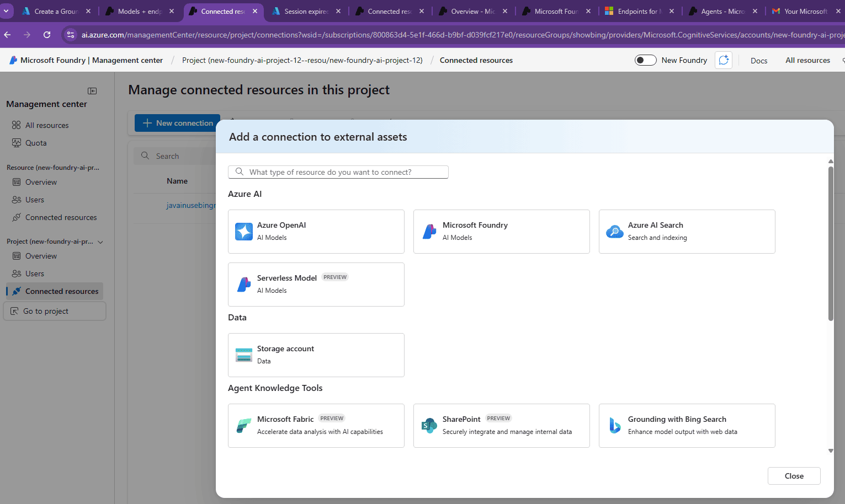Screen dimensions: 845x504
Task: Collapse the Project section chevron in sidebar
Action: [100, 242]
